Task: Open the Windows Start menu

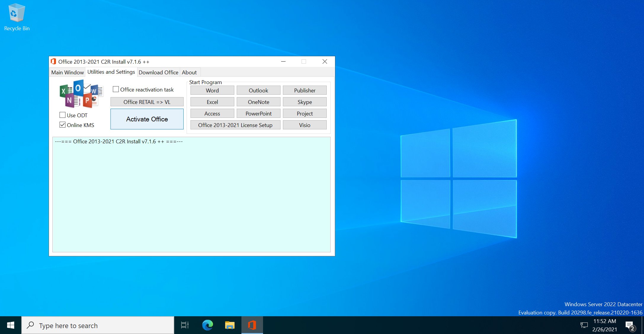Action: pyautogui.click(x=11, y=325)
